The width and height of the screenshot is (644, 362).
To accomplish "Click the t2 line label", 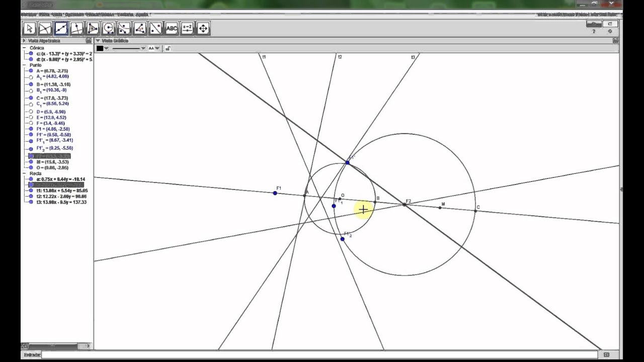I will click(340, 57).
